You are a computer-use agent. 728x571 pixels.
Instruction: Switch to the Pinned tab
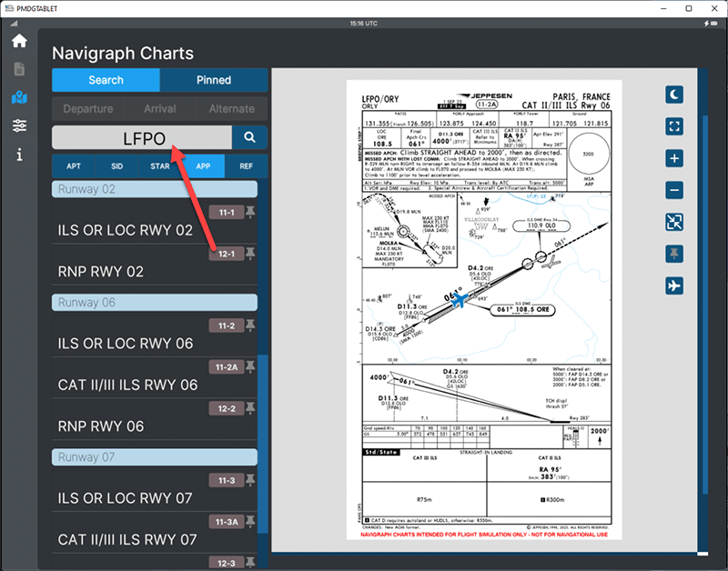tap(214, 80)
